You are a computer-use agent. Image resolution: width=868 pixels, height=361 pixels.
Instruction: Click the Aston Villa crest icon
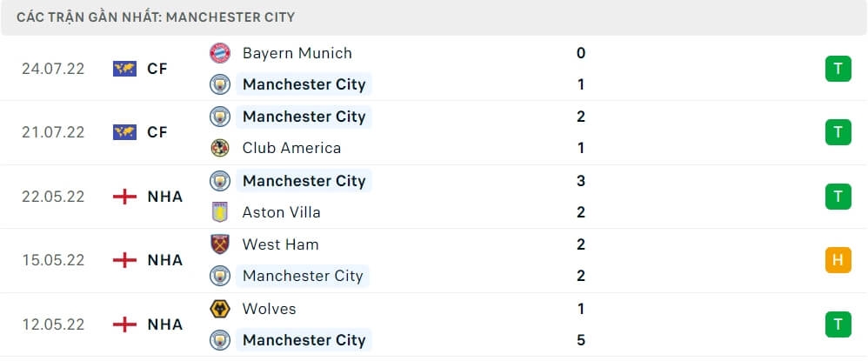click(x=220, y=212)
